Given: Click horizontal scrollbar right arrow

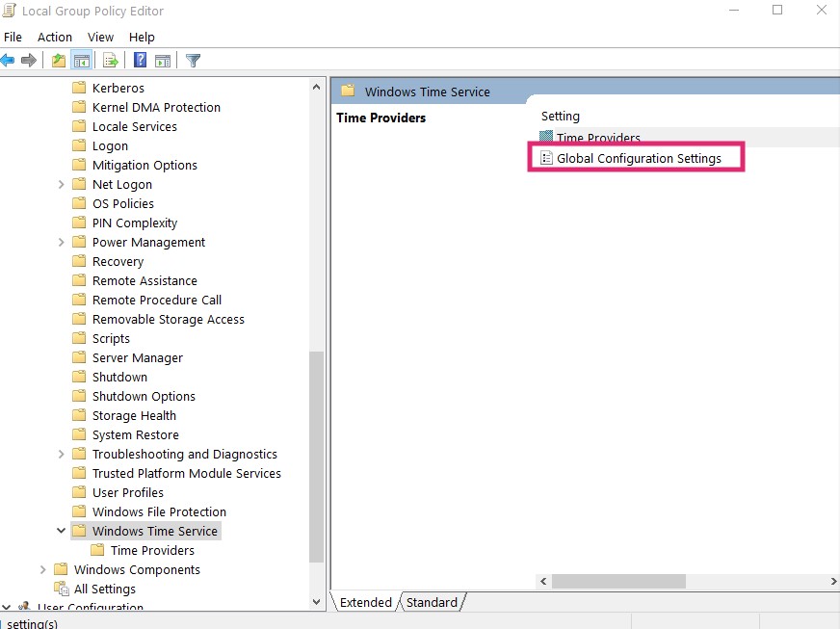Looking at the screenshot, I should click(833, 581).
